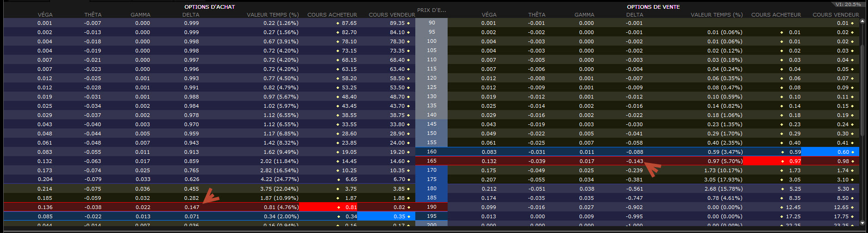Select strike price 180 cell
The width and height of the screenshot is (868, 233).
pos(431,188)
